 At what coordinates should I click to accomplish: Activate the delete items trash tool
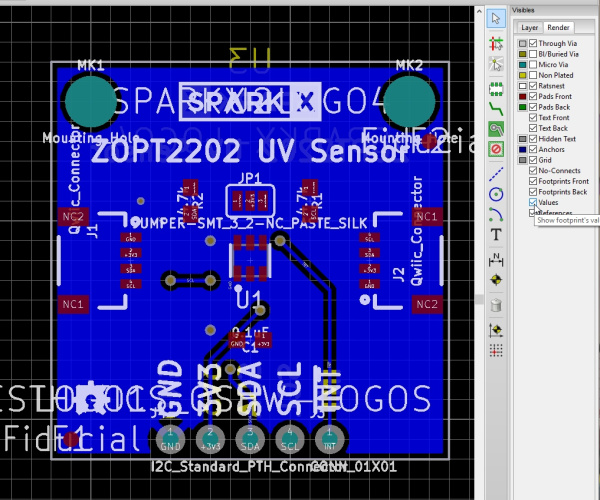(x=496, y=305)
